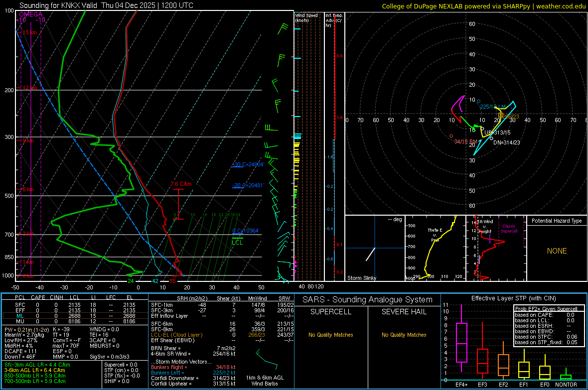Select the 'LCL-EL (Cloud Layer)' row

[222, 335]
